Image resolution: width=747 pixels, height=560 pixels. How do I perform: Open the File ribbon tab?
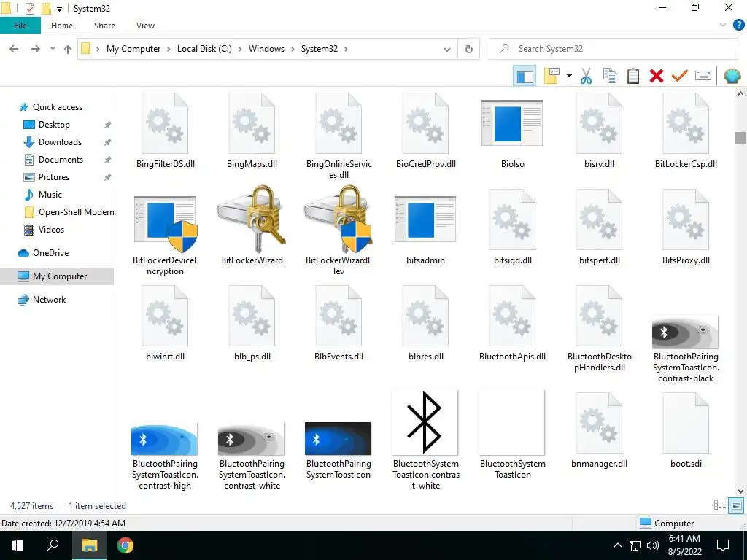click(x=20, y=26)
